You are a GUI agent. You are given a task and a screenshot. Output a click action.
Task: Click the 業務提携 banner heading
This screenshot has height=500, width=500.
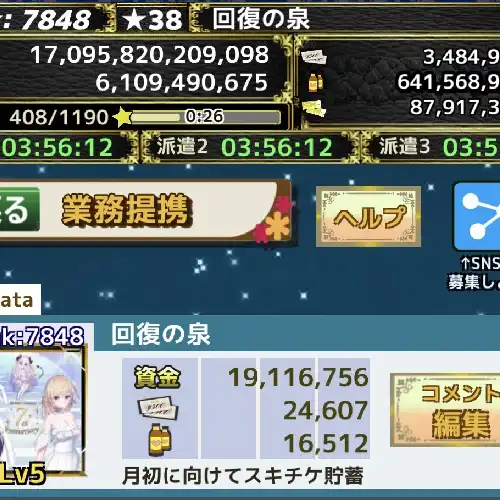(127, 209)
